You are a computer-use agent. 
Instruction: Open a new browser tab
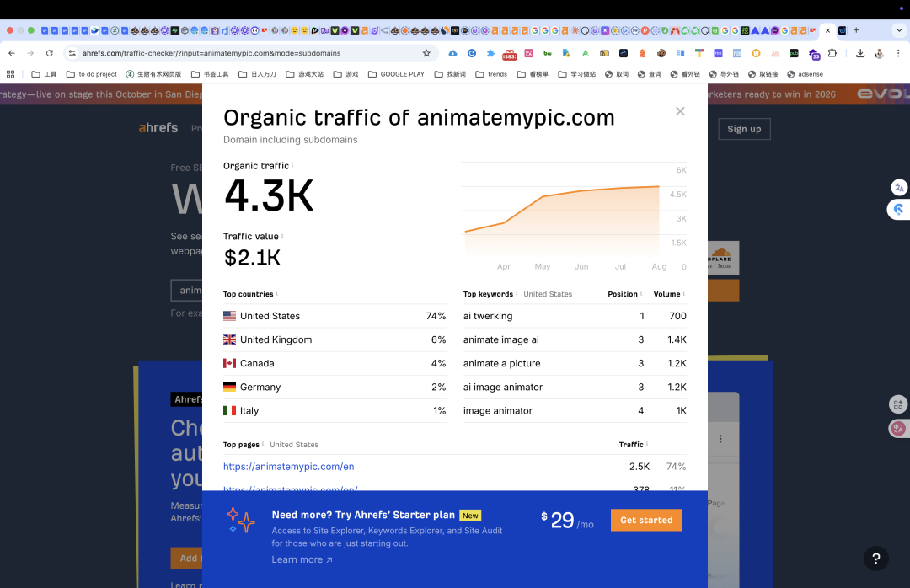point(856,30)
